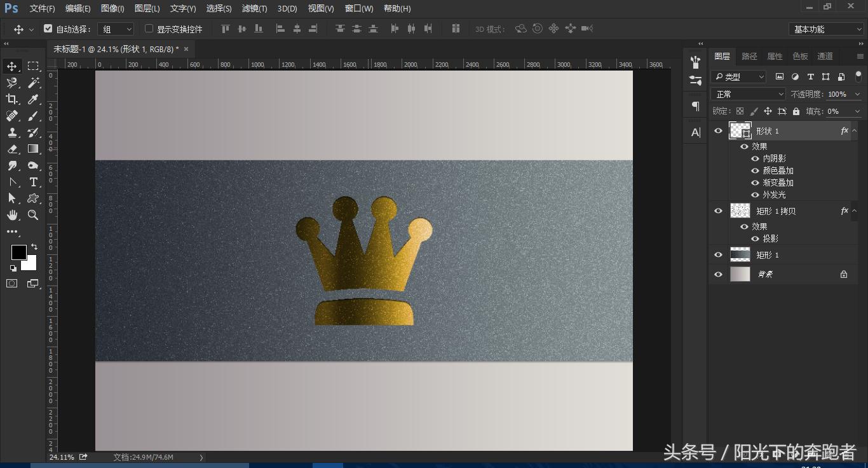Viewport: 868px width, 468px height.
Task: Toggle the 自动选择 checkbox
Action: [48, 29]
